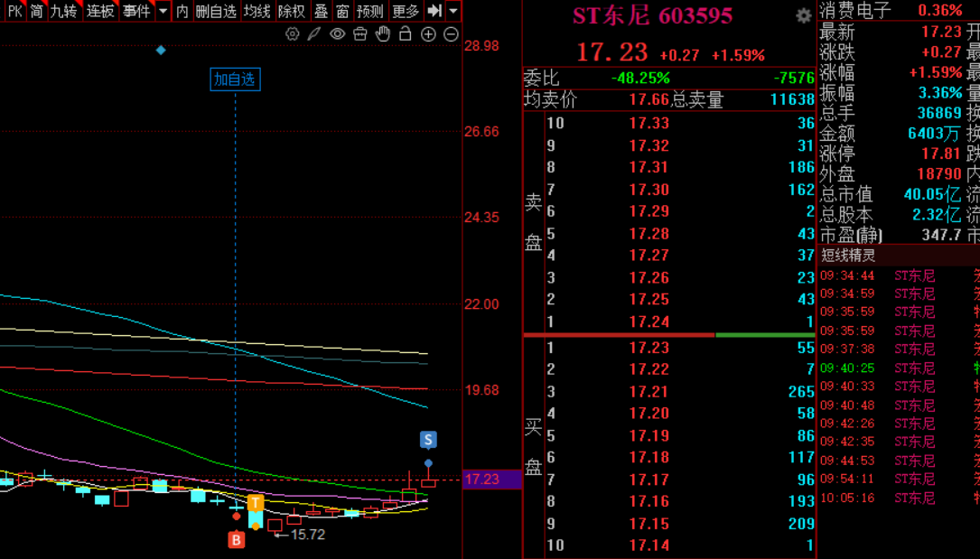Zoom in with plus circle icon
This screenshot has width=980, height=559.
pos(428,33)
